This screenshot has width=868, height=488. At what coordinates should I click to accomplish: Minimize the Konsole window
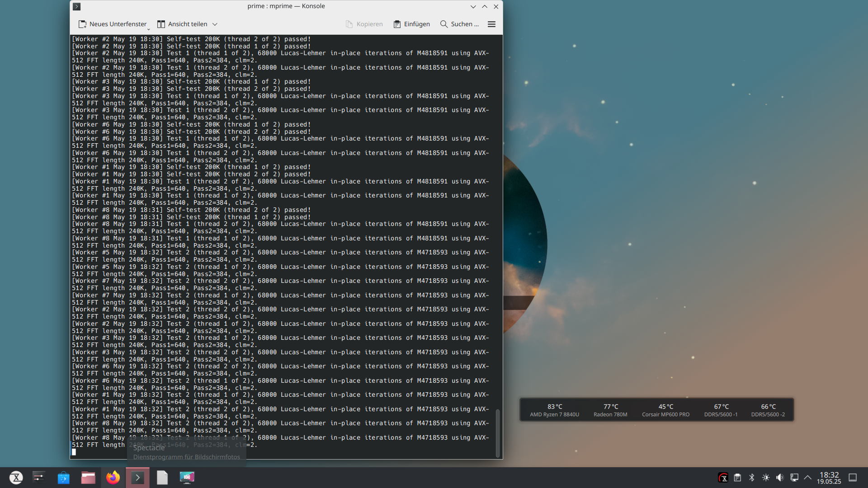coord(473,6)
